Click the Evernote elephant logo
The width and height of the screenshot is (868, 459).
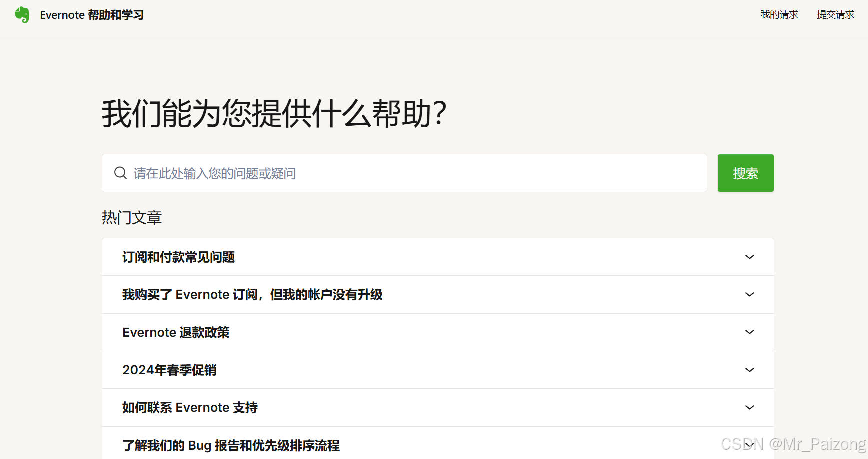tap(22, 15)
